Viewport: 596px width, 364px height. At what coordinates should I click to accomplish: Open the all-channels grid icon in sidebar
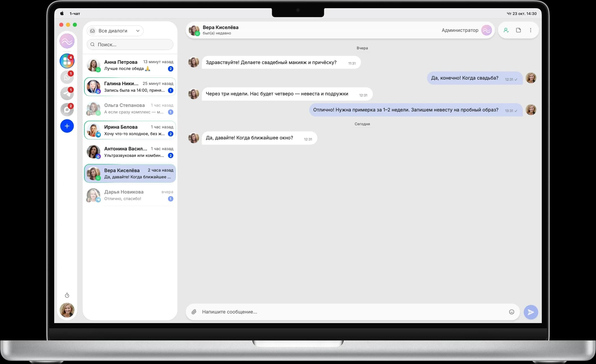(x=67, y=61)
